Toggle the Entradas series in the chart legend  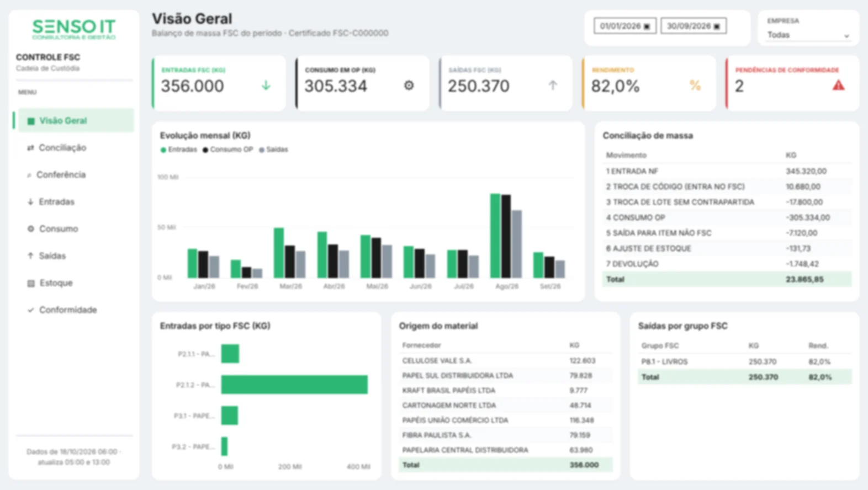(x=179, y=150)
